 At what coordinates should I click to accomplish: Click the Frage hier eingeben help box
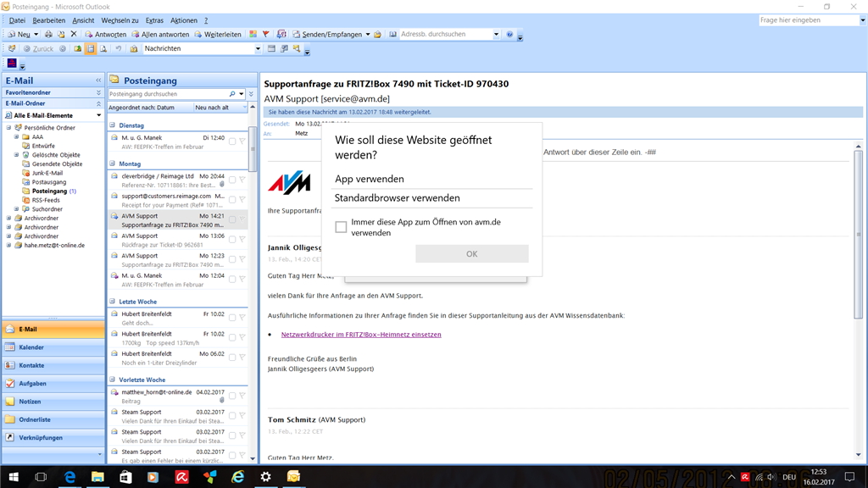point(808,20)
